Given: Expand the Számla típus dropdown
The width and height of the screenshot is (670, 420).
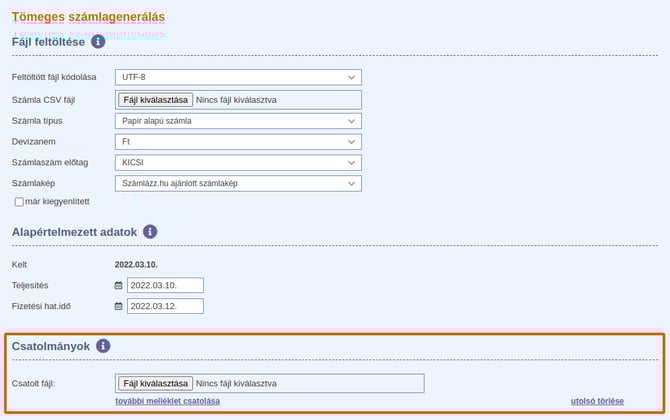Looking at the screenshot, I should pyautogui.click(x=238, y=121).
